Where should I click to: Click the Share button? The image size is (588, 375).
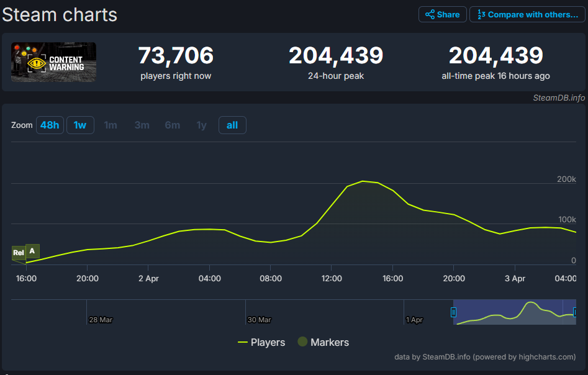(443, 15)
